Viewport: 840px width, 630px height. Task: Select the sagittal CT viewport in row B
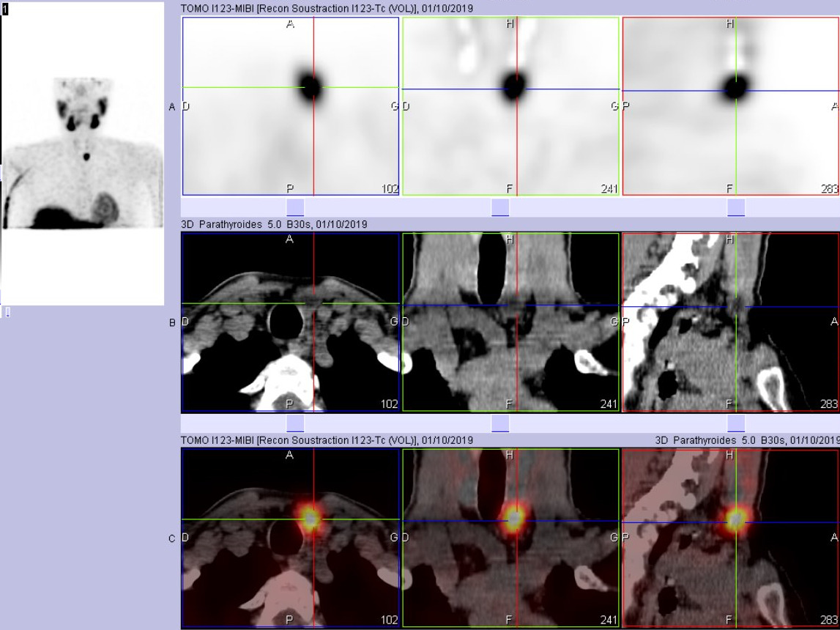pos(730,322)
